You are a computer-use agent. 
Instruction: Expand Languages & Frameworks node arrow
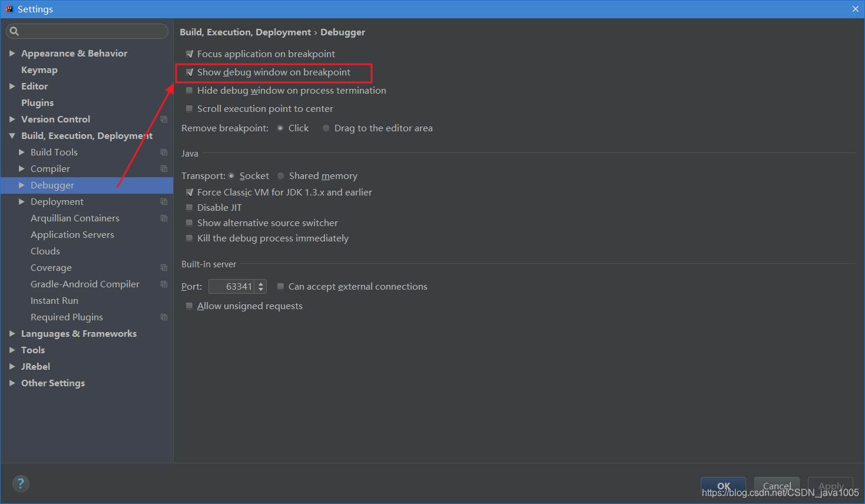[12, 334]
